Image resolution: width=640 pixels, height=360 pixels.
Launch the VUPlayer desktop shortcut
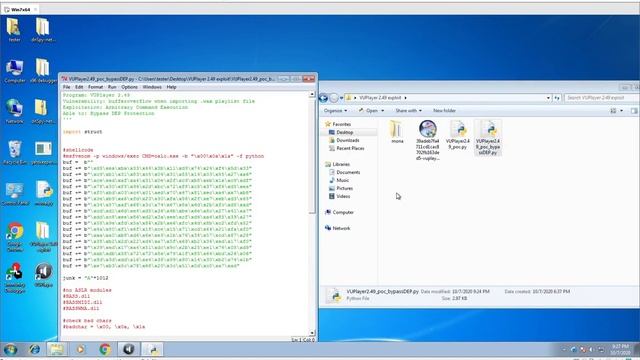(44, 275)
